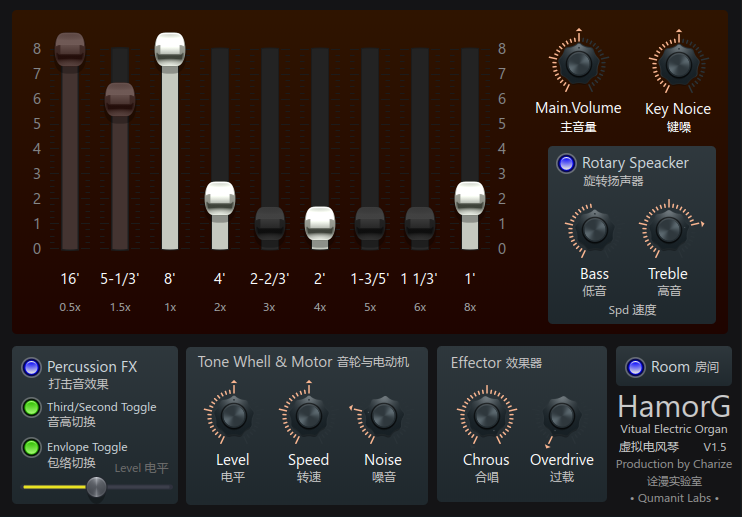Click the 1.5x multiplier label
Screen dimensions: 742x517
click(120, 307)
